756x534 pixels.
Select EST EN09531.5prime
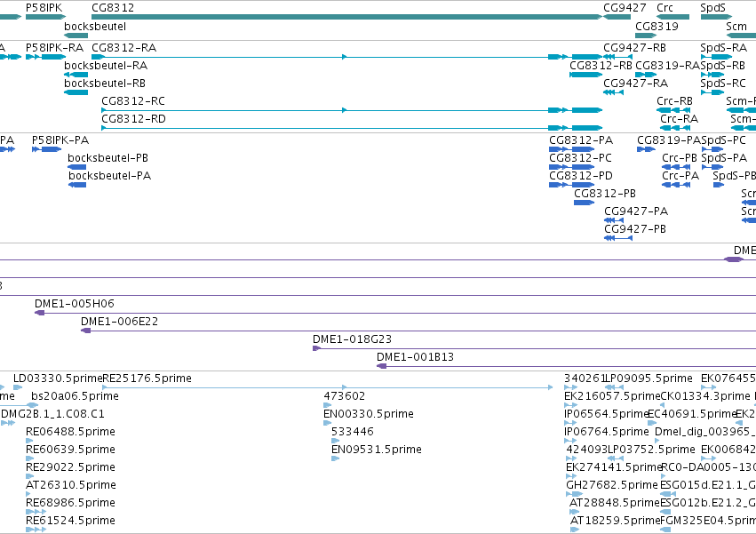377,450
